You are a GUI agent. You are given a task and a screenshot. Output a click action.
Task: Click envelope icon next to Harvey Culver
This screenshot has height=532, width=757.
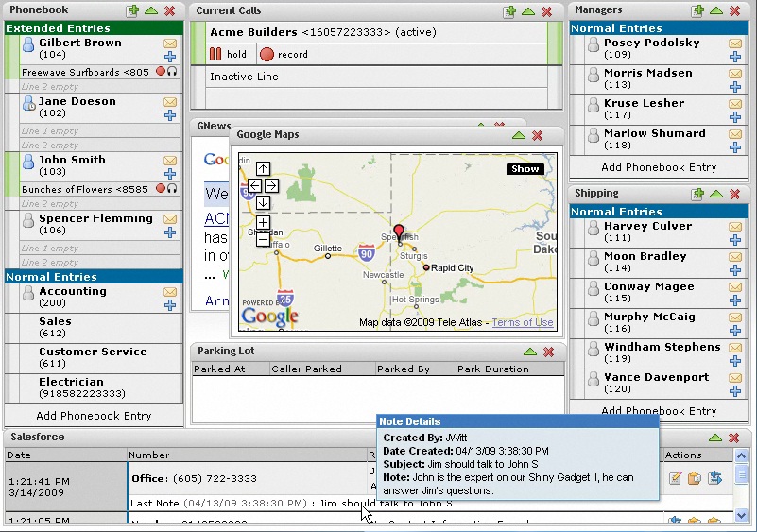735,227
